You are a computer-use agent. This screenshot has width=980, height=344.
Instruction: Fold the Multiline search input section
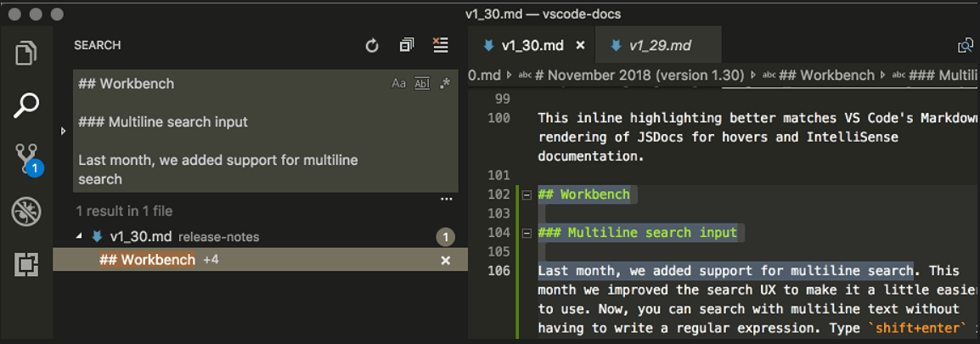click(x=527, y=234)
